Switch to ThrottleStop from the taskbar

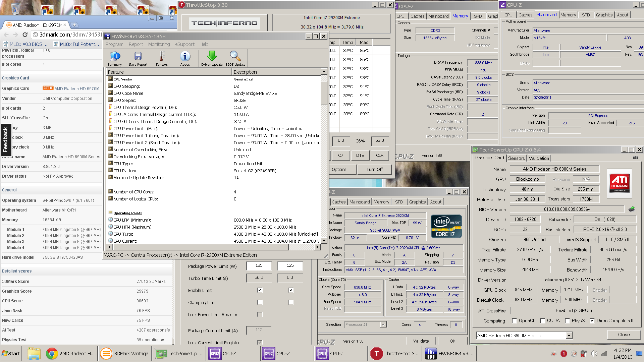(395, 354)
